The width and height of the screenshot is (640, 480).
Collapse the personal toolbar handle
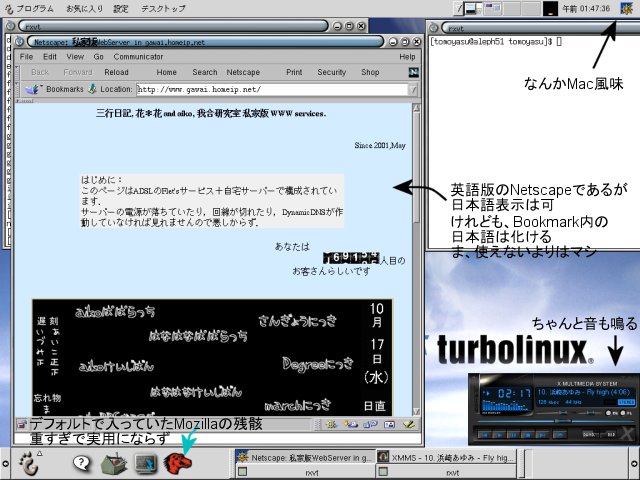pos(24,100)
